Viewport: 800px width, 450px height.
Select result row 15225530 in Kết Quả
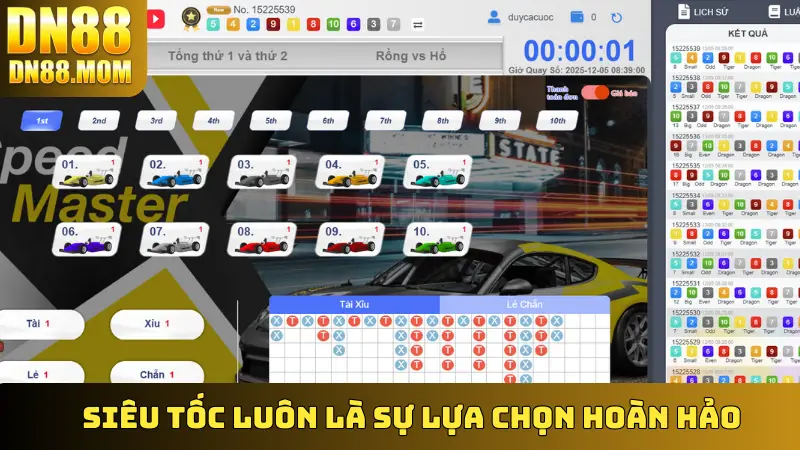pos(733,322)
